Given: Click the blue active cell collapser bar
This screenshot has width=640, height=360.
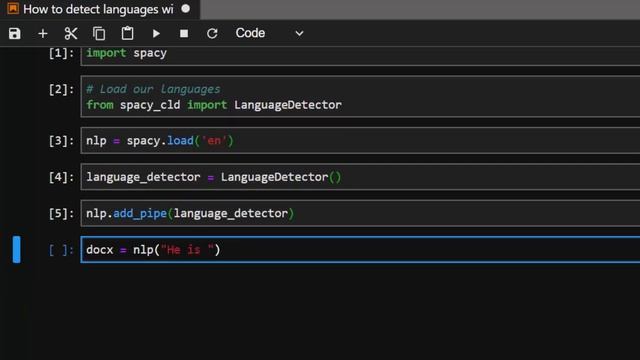Looking at the screenshot, I should tap(16, 249).
